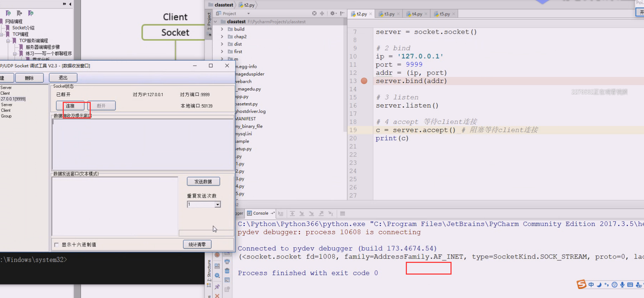This screenshot has height=298, width=644.
Task: Expand the dist folder
Action: [x=222, y=44]
